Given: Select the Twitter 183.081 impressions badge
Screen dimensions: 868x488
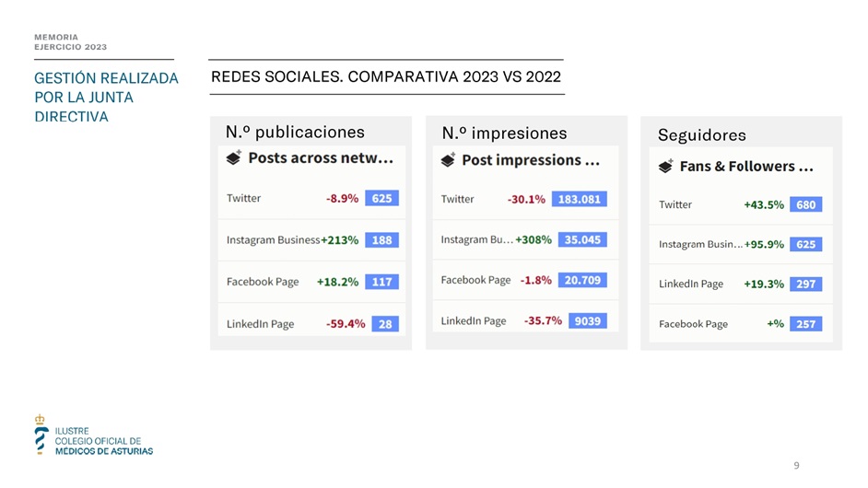Looking at the screenshot, I should [579, 199].
